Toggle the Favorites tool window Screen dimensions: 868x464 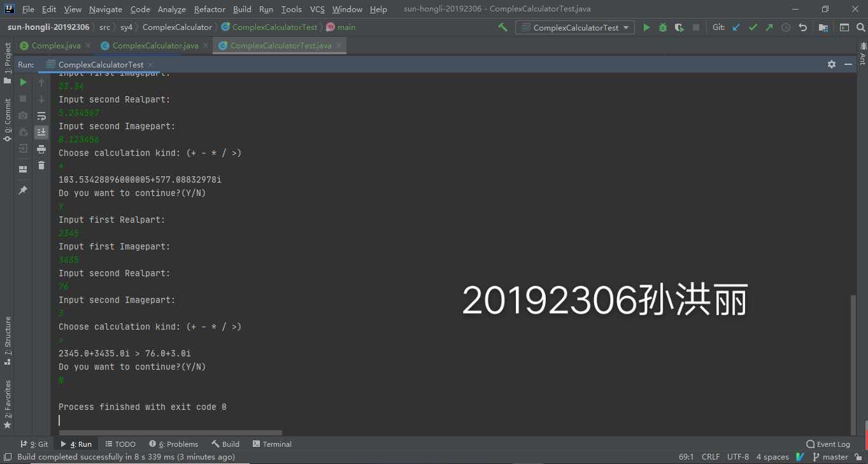[x=7, y=404]
